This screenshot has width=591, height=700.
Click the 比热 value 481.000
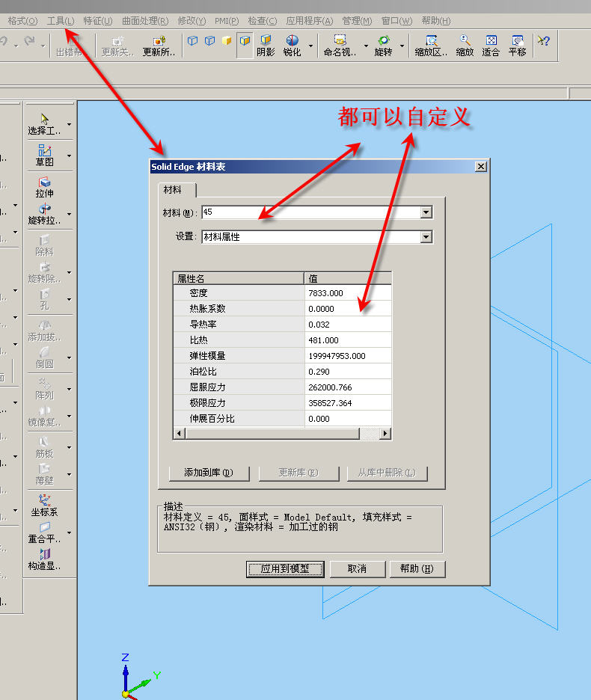348,340
